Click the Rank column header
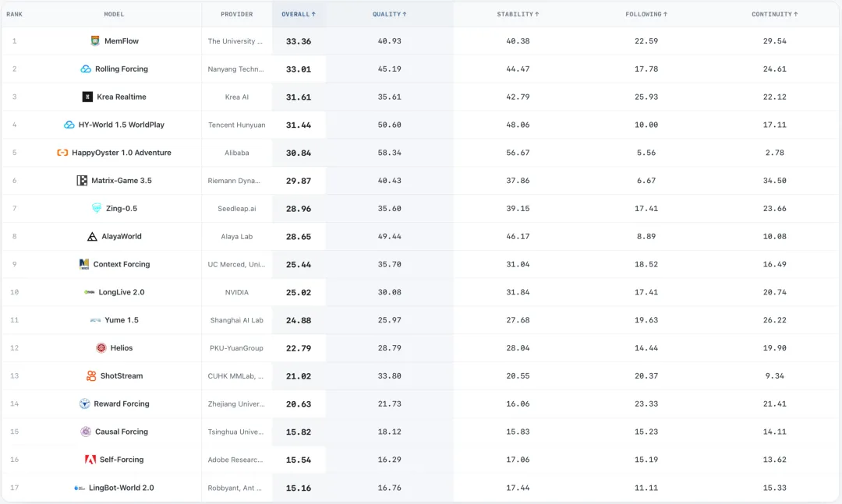842x504 pixels. [15, 14]
